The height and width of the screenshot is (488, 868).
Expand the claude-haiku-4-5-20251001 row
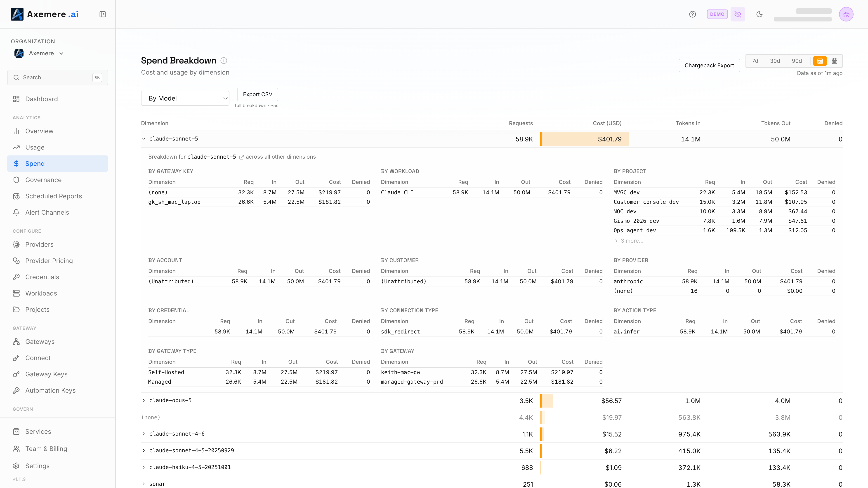click(x=144, y=467)
